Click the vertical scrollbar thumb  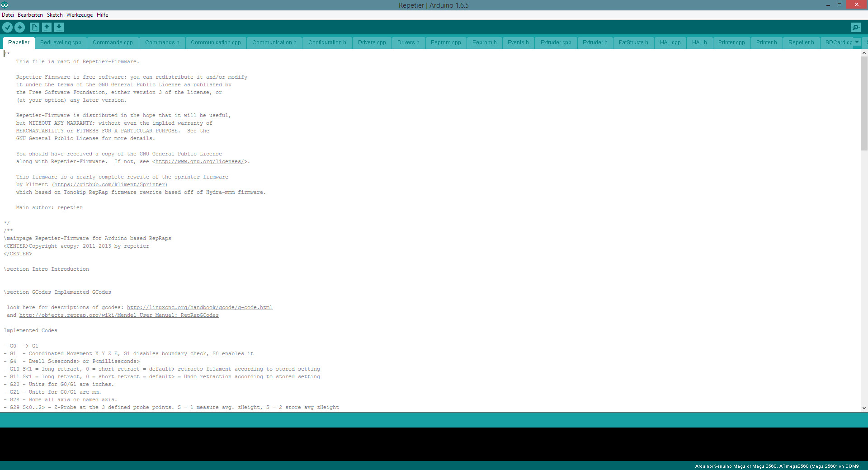[x=864, y=103]
